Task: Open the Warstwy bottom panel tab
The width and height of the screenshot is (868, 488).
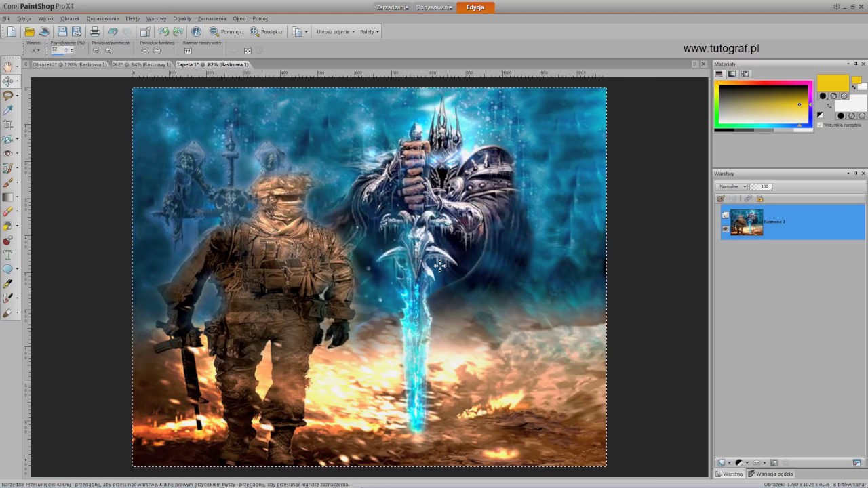Action: click(x=730, y=474)
